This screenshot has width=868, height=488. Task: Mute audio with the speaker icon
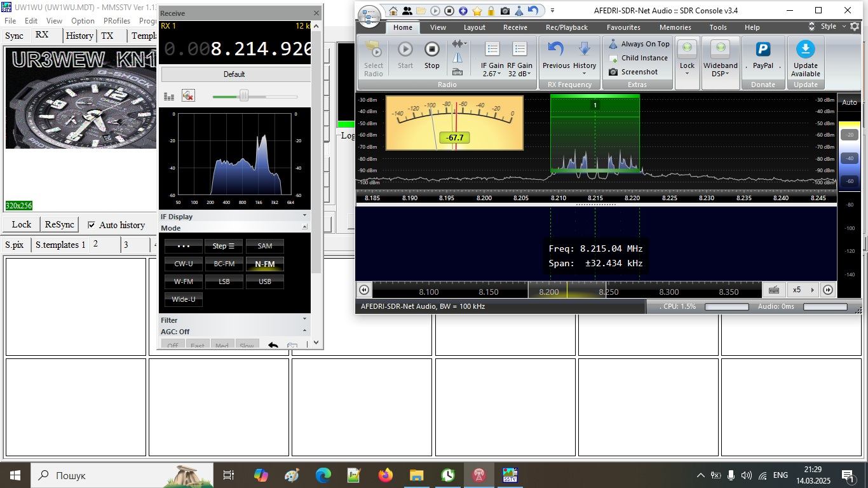click(187, 96)
